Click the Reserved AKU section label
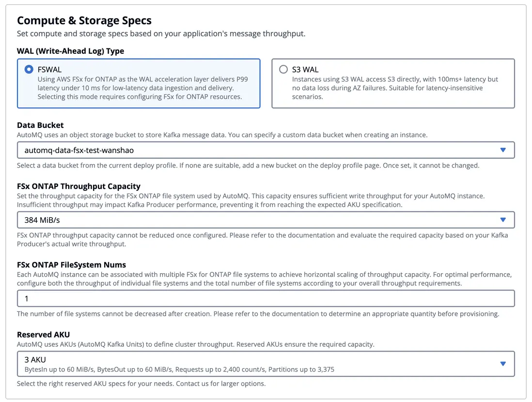Viewport: 532px width, 402px height. click(44, 334)
